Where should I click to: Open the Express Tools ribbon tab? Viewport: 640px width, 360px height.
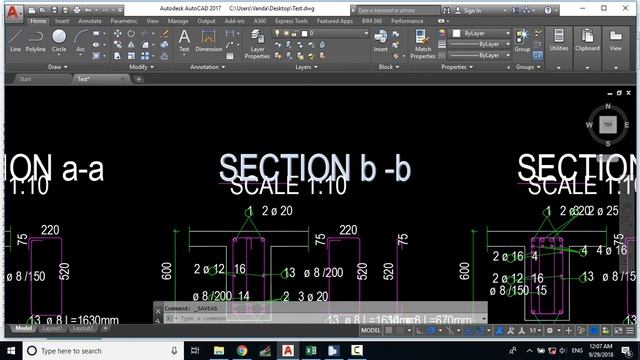pos(291,21)
